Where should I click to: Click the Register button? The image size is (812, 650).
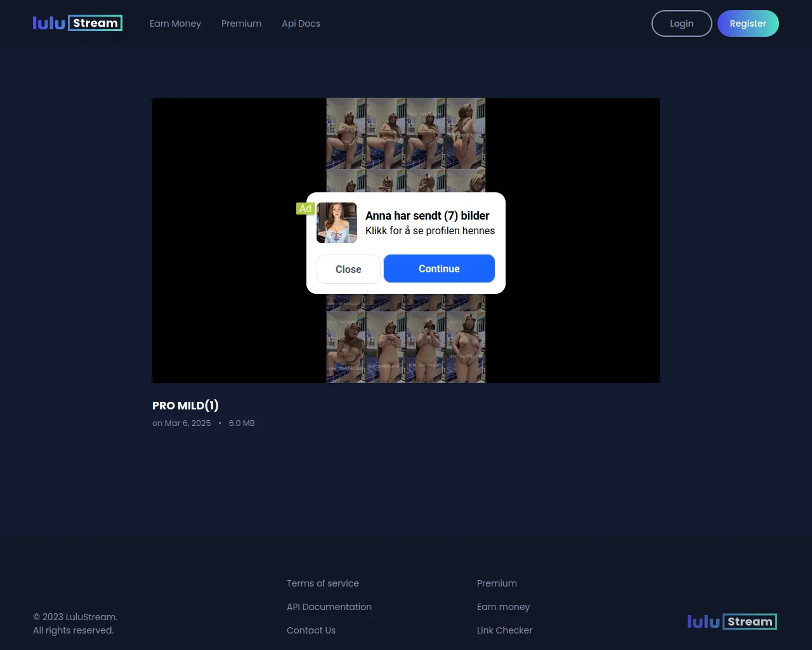coord(748,23)
